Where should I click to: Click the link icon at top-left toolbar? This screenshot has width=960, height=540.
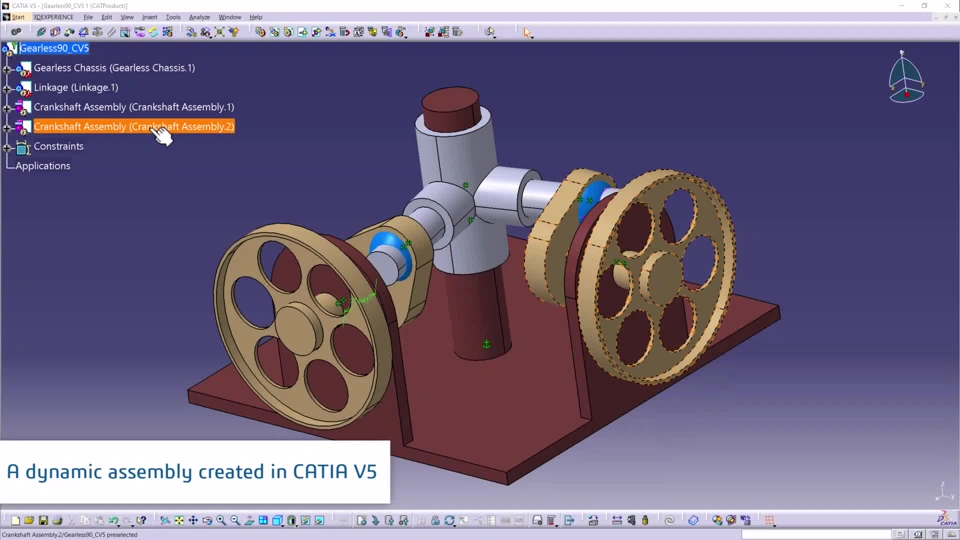[x=16, y=32]
